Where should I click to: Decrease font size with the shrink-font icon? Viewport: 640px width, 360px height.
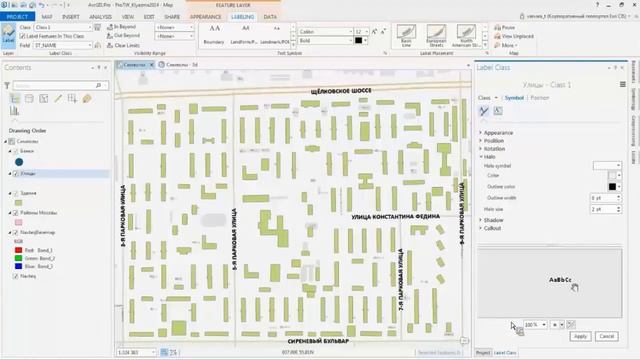383,31
